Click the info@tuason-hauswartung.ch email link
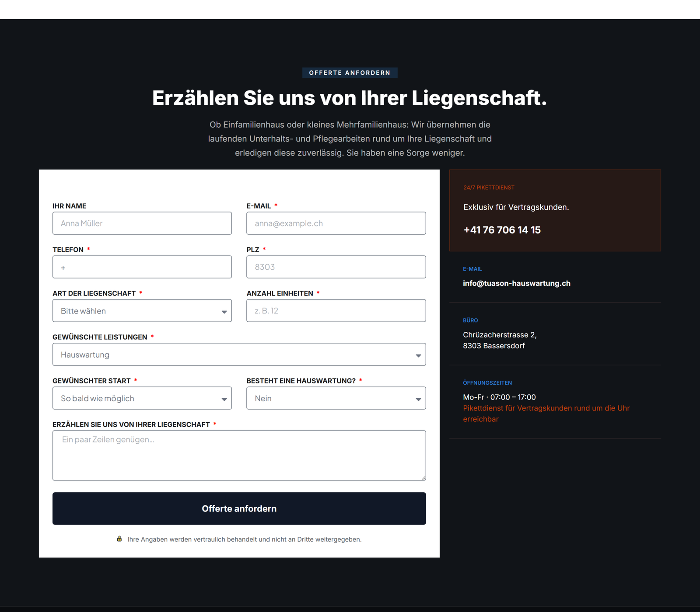This screenshot has height=612, width=700. (517, 283)
